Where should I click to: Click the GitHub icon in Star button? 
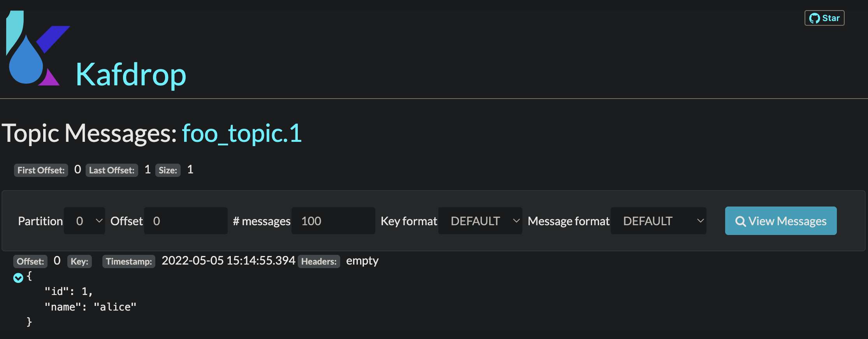click(x=814, y=18)
